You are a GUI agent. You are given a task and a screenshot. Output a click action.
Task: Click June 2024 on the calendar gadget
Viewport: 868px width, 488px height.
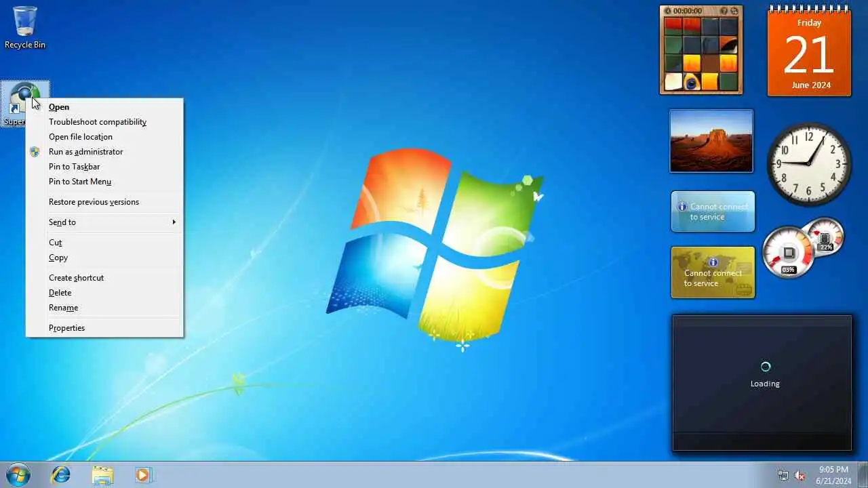pos(810,85)
